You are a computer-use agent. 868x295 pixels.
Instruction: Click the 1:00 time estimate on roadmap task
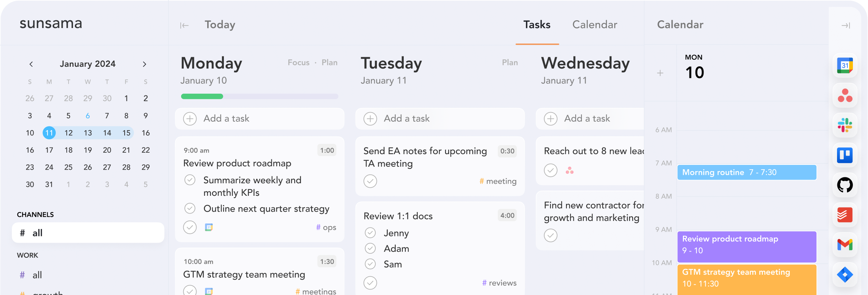tap(327, 150)
